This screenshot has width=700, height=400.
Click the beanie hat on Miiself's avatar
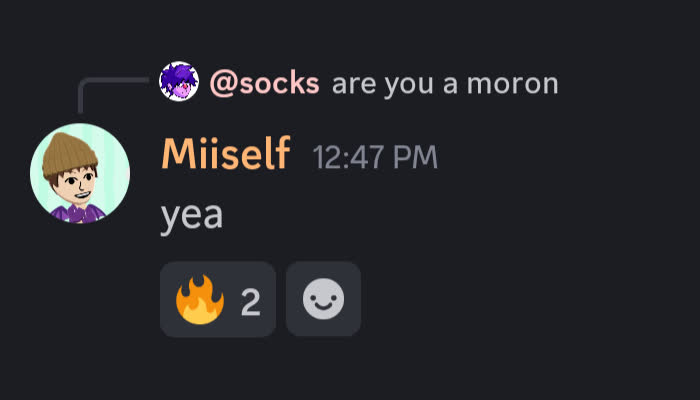pyautogui.click(x=69, y=154)
